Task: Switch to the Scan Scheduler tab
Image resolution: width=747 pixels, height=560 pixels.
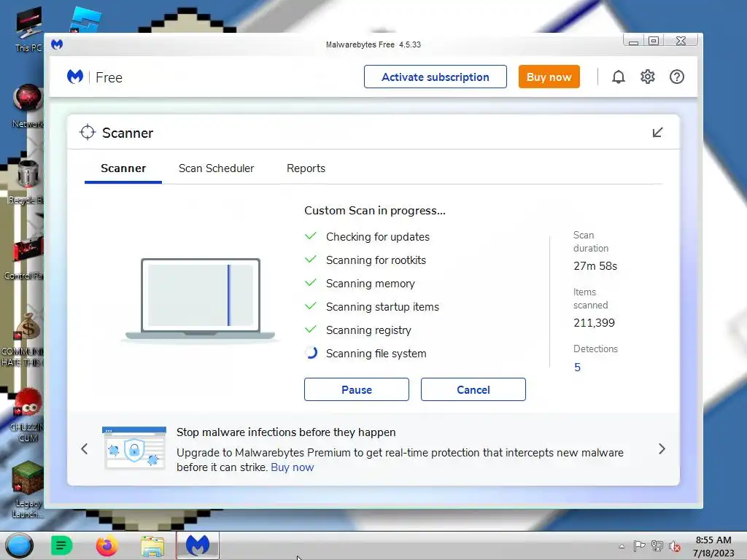Action: click(216, 168)
